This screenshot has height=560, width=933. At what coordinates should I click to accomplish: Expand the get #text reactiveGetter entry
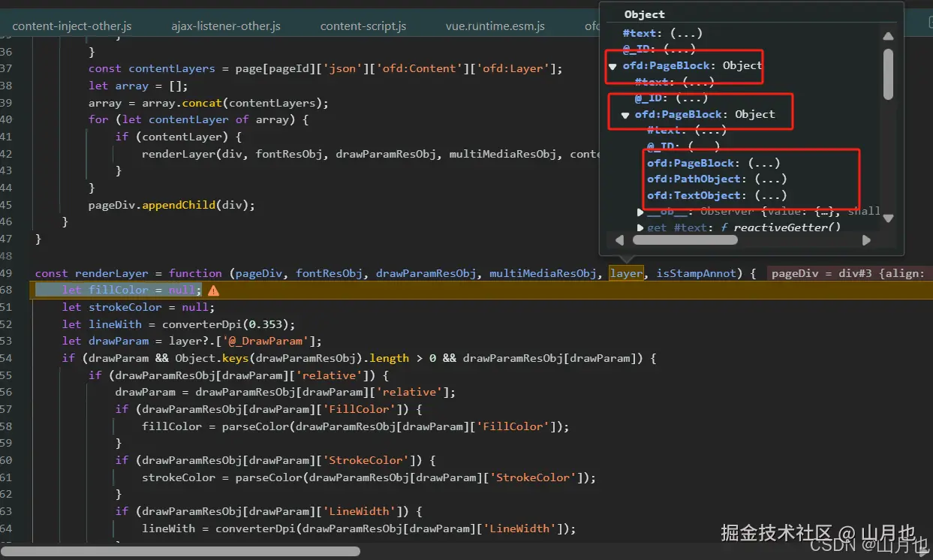click(640, 227)
